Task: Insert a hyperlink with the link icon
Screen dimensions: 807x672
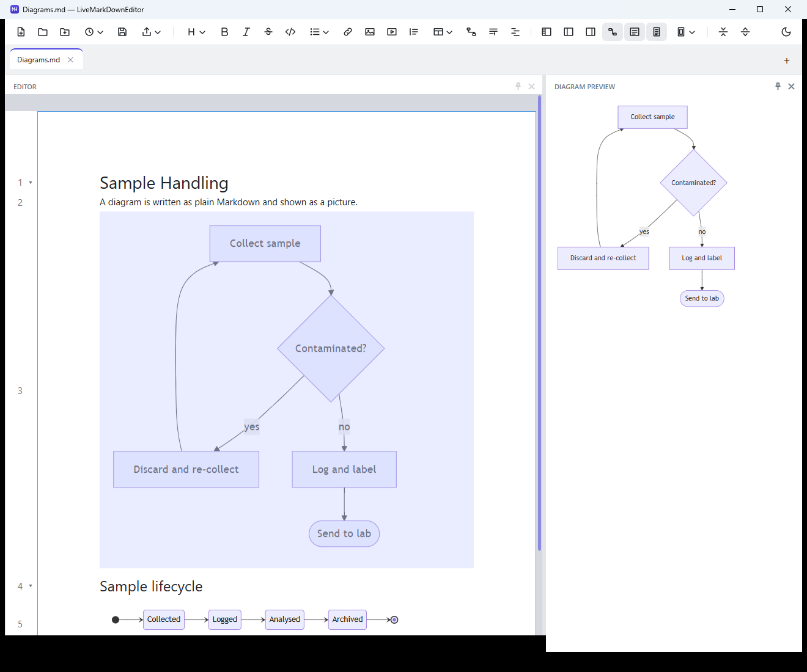Action: tap(348, 32)
